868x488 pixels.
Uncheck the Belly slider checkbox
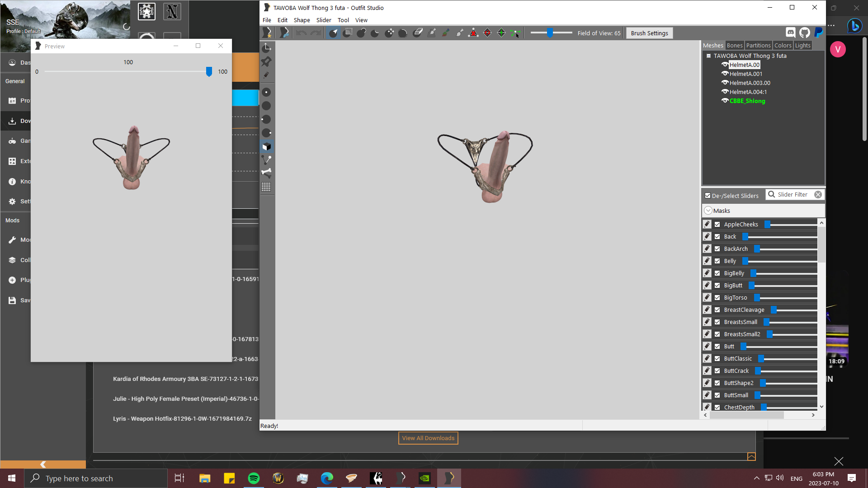717,261
